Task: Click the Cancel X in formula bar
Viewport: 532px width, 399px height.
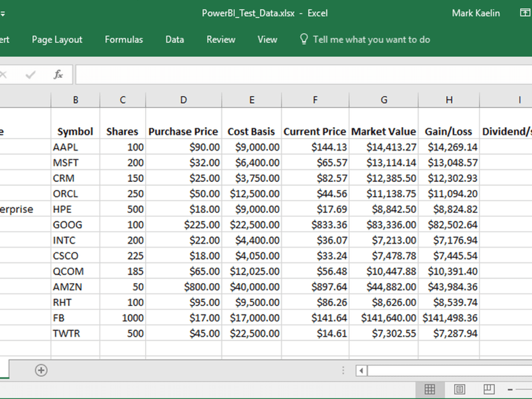Action: click(3, 74)
